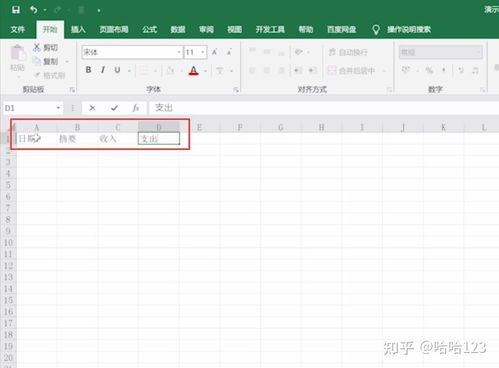
Task: Expand the font size 11 dropdown
Action: [203, 52]
